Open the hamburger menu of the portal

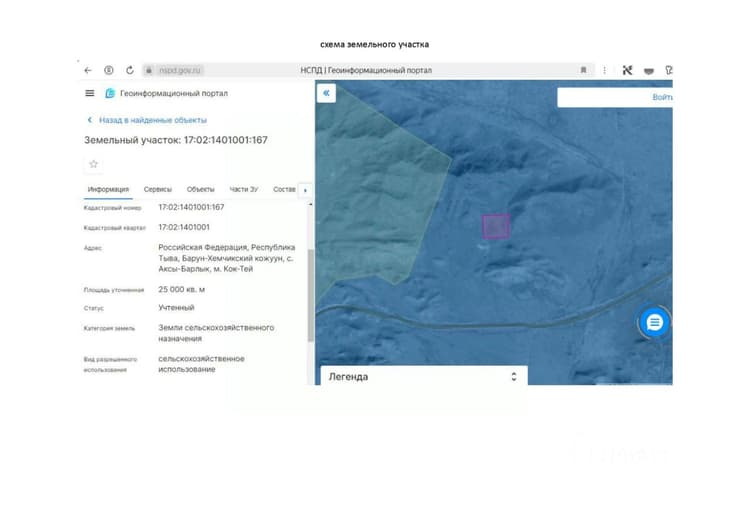[89, 93]
